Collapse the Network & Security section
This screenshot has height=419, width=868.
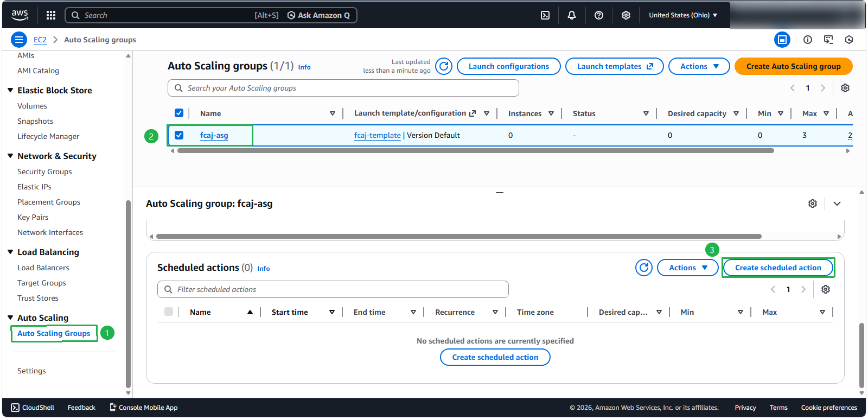(x=10, y=156)
